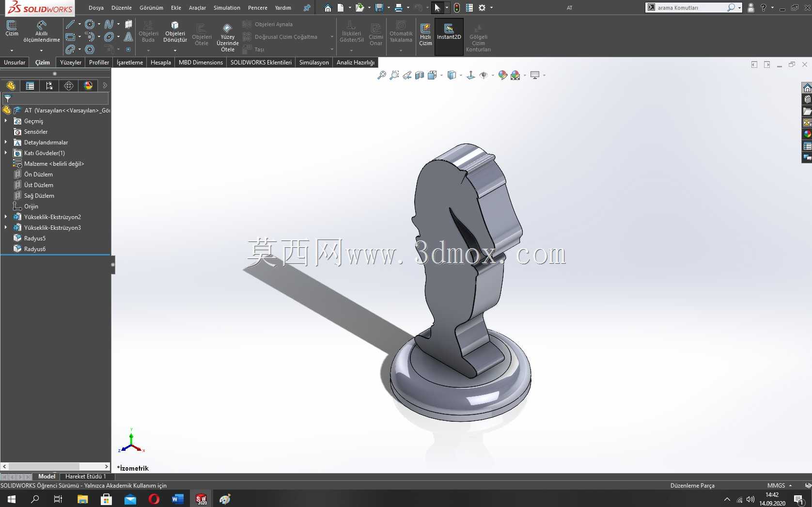
Task: Click Zoom to Area icon
Action: (394, 75)
